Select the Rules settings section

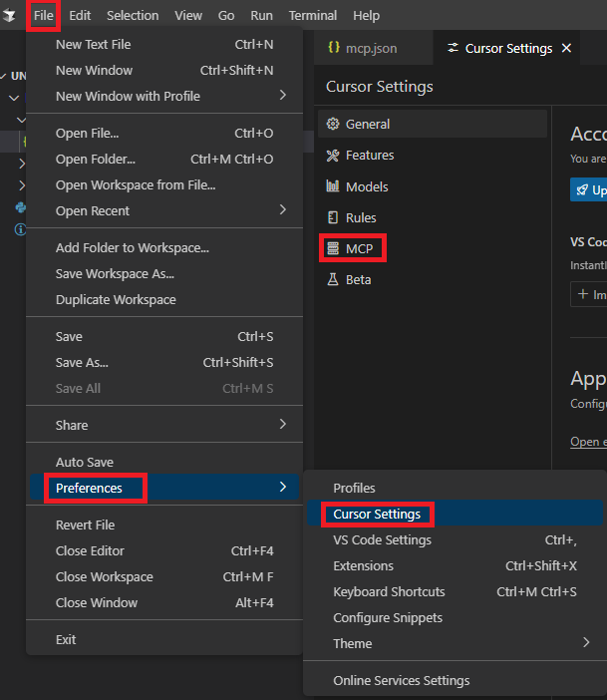[x=433, y=217]
